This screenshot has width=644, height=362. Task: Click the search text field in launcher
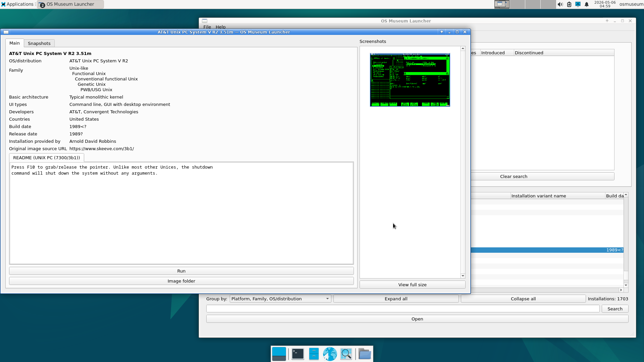[403, 309]
